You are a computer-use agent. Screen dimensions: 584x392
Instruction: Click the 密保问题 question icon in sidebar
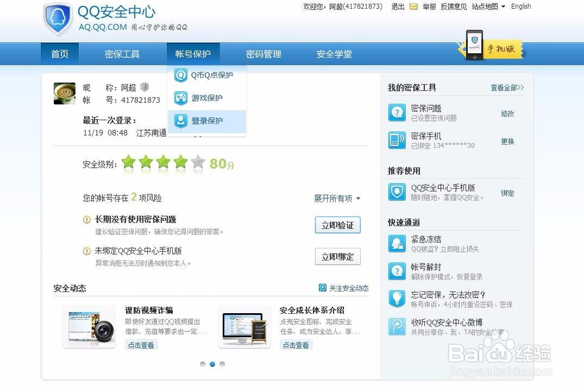[397, 112]
